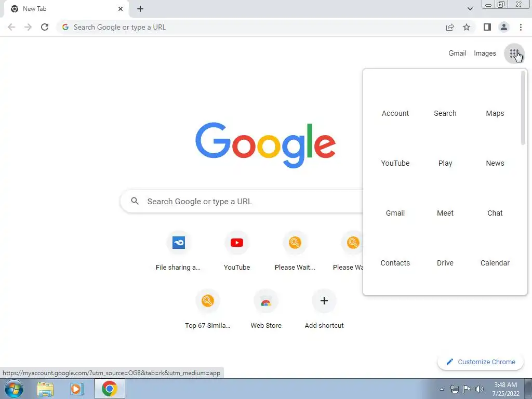Click the Customize Chrome button

tap(481, 362)
